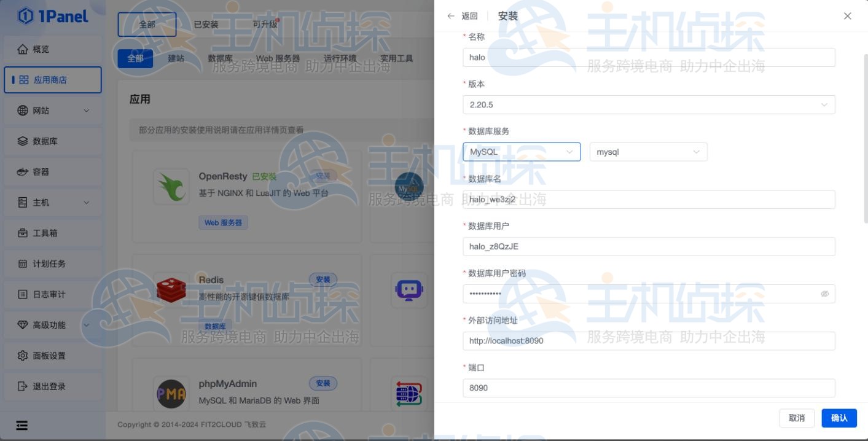The height and width of the screenshot is (441, 868).
Task: Click the 取消 cancel button
Action: pyautogui.click(x=797, y=418)
